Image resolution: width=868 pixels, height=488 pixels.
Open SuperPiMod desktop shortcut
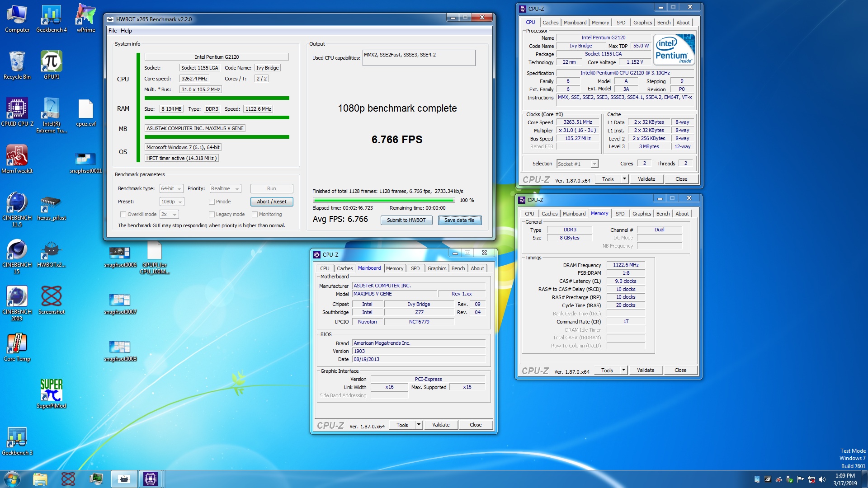52,394
